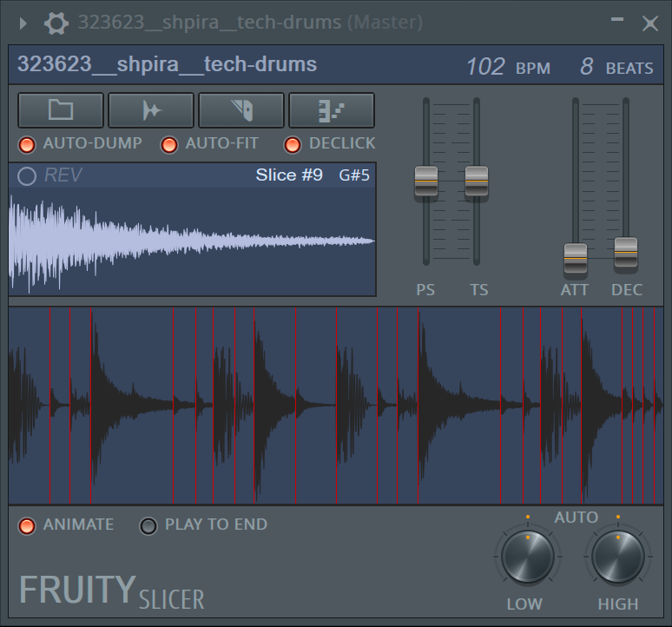Viewport: 672px width, 627px height.
Task: Click the 8 BEATS length value
Action: [587, 67]
